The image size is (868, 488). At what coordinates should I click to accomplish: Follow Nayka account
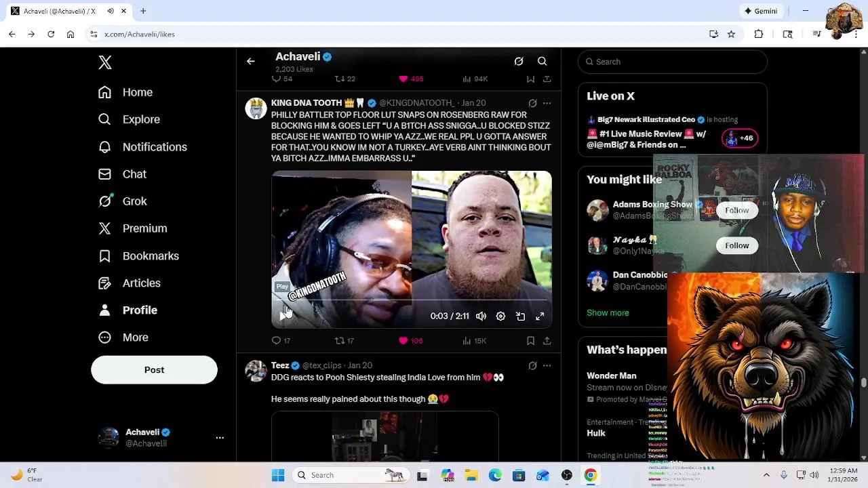[736, 245]
